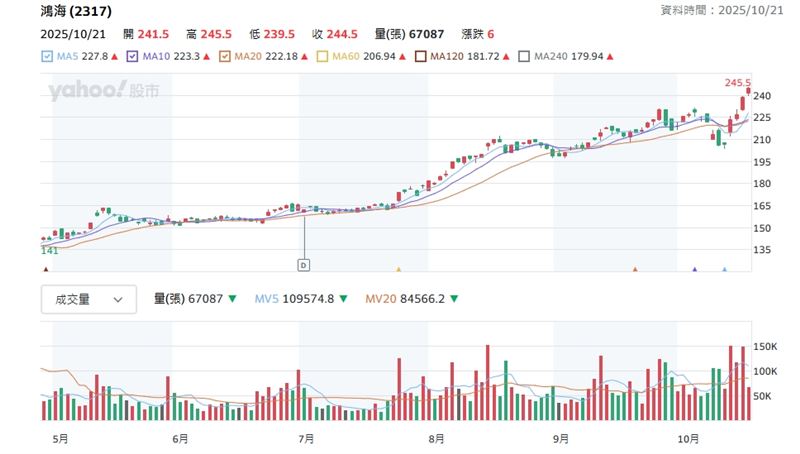Open the 成交量 indicator dropdown
Viewport: 800px width, 454px height.
(x=89, y=299)
